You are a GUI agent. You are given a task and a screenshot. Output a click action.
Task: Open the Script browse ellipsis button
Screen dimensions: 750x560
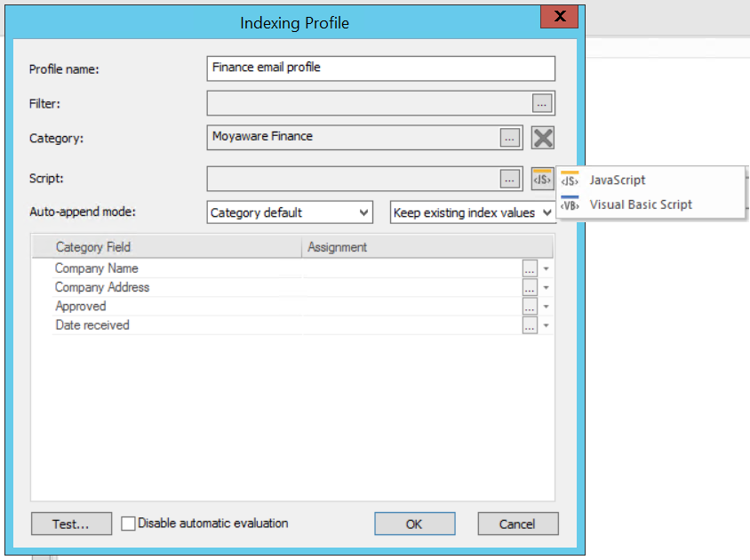[x=509, y=178]
